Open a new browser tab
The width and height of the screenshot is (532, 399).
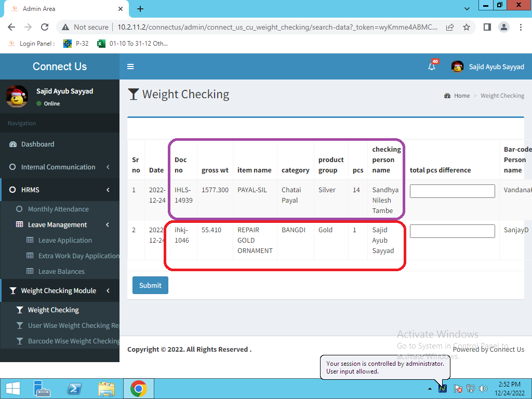[x=140, y=9]
